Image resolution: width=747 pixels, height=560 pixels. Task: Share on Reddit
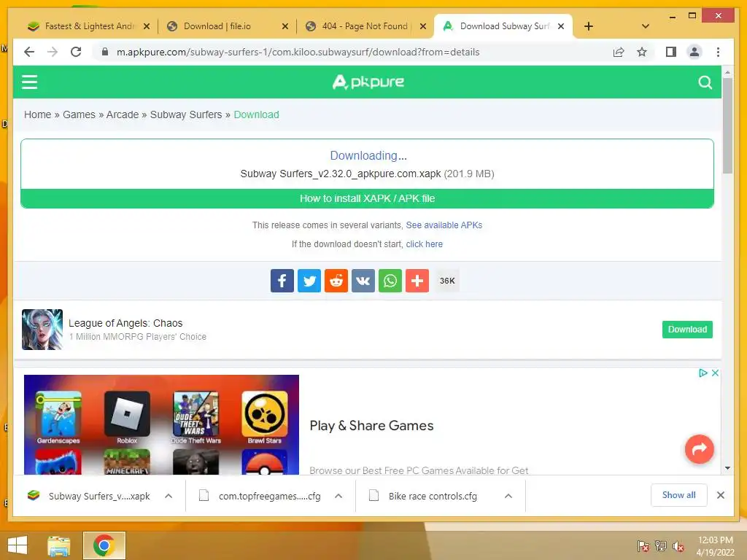tap(336, 281)
